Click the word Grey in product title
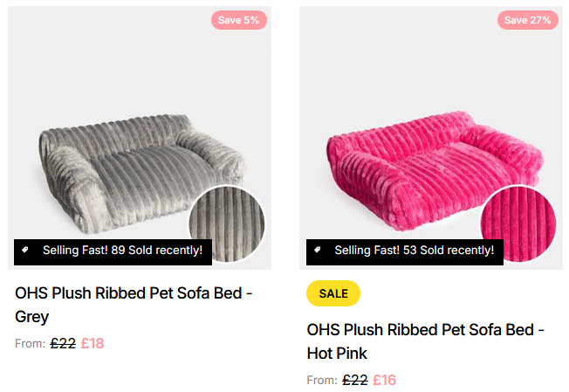The height and width of the screenshot is (392, 569). [x=31, y=316]
